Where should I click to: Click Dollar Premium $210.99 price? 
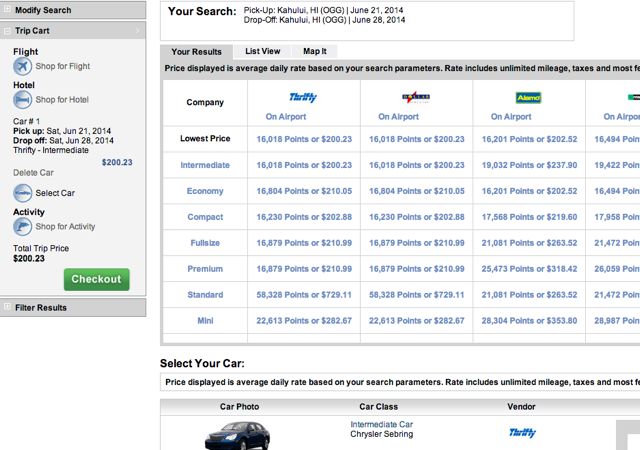click(417, 269)
